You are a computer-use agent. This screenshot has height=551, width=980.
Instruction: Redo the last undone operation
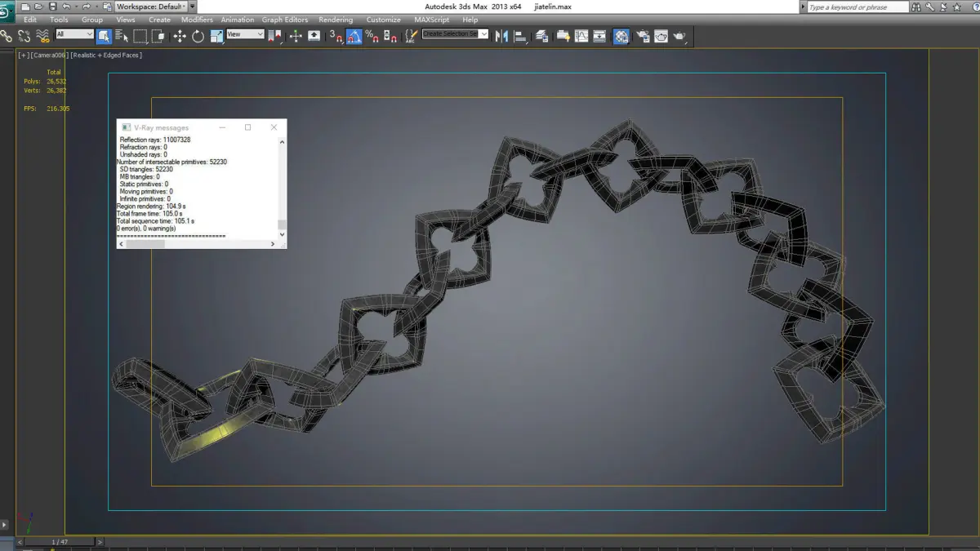click(x=86, y=7)
